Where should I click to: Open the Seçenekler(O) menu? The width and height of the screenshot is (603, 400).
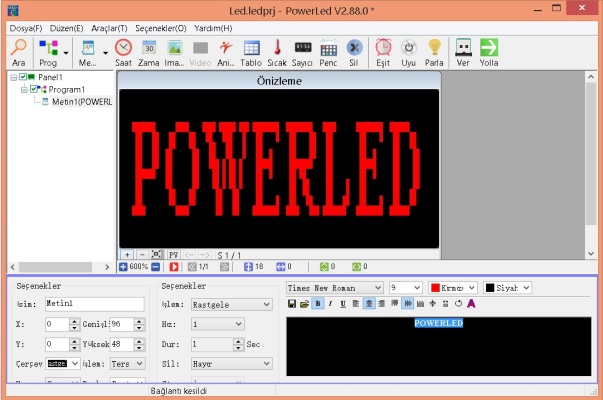tap(161, 28)
